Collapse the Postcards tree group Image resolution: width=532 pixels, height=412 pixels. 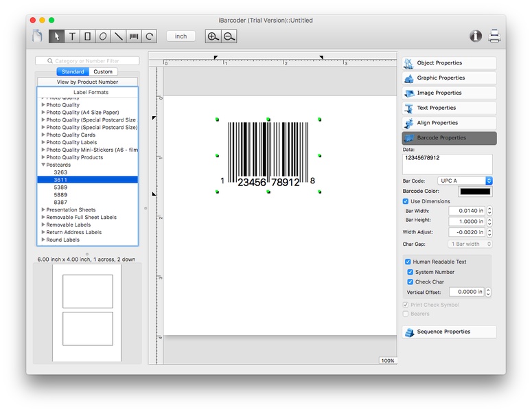click(43, 165)
